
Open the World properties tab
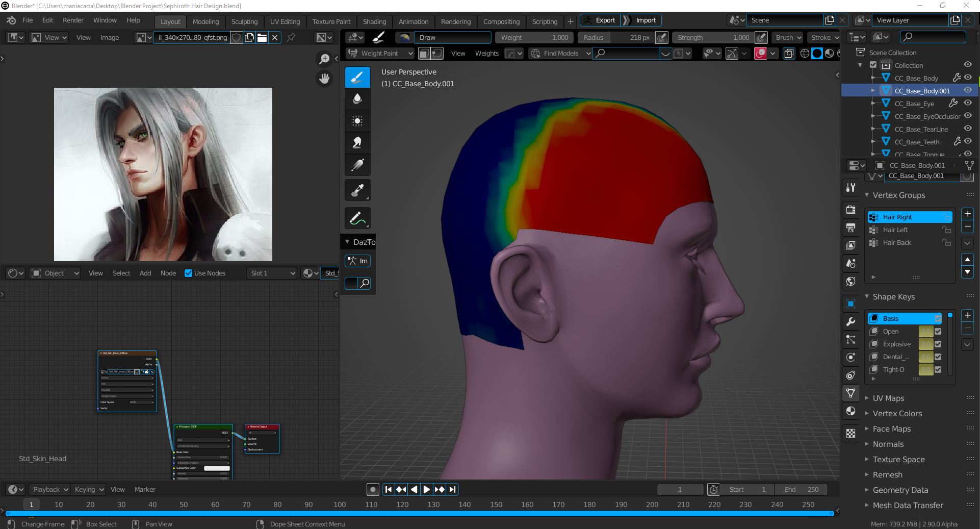pyautogui.click(x=850, y=281)
